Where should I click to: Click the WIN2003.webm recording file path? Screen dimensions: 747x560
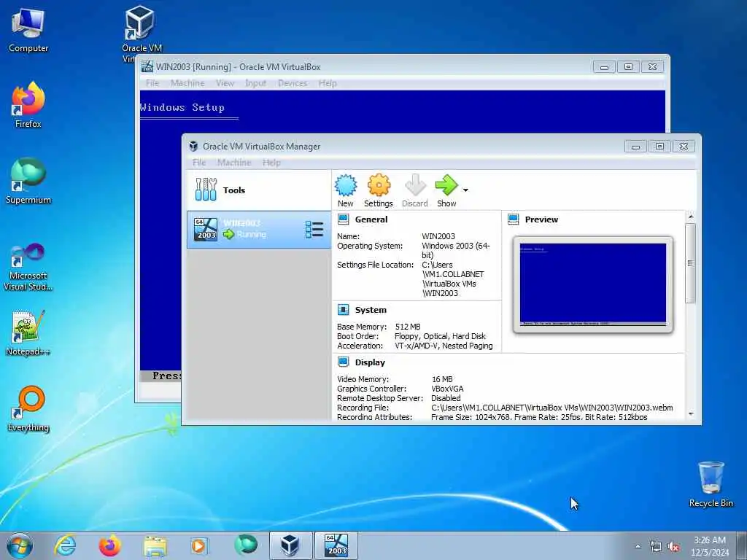pos(552,408)
